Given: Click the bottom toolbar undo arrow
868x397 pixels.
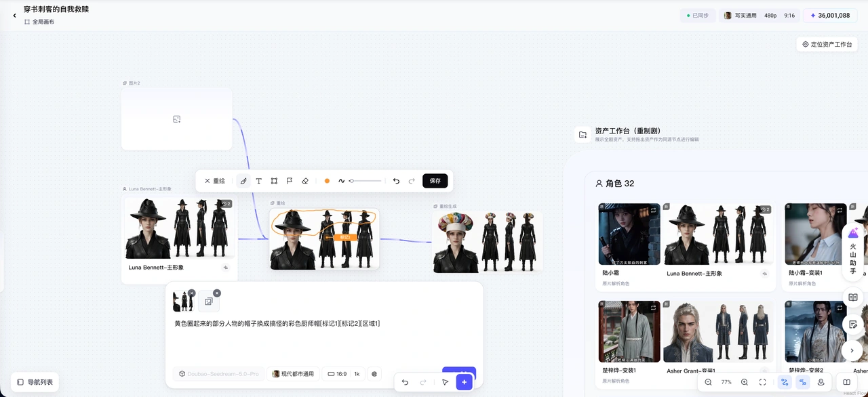Looking at the screenshot, I should click(x=405, y=382).
